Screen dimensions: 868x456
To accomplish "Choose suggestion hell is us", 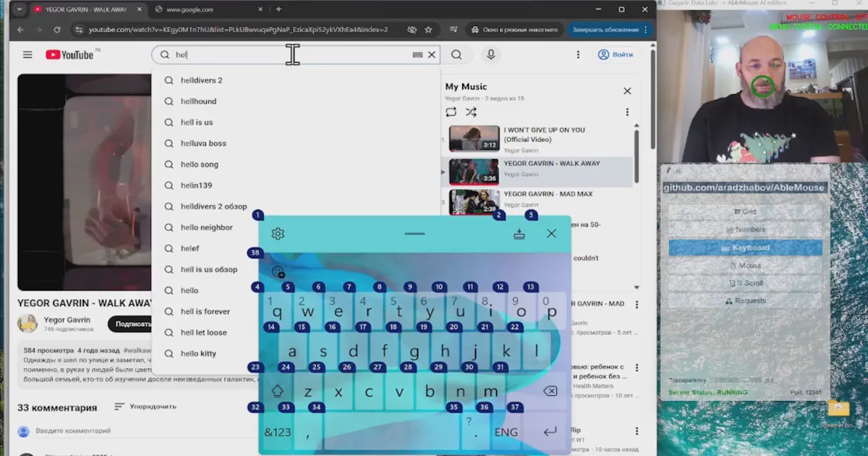I will pyautogui.click(x=297, y=122).
